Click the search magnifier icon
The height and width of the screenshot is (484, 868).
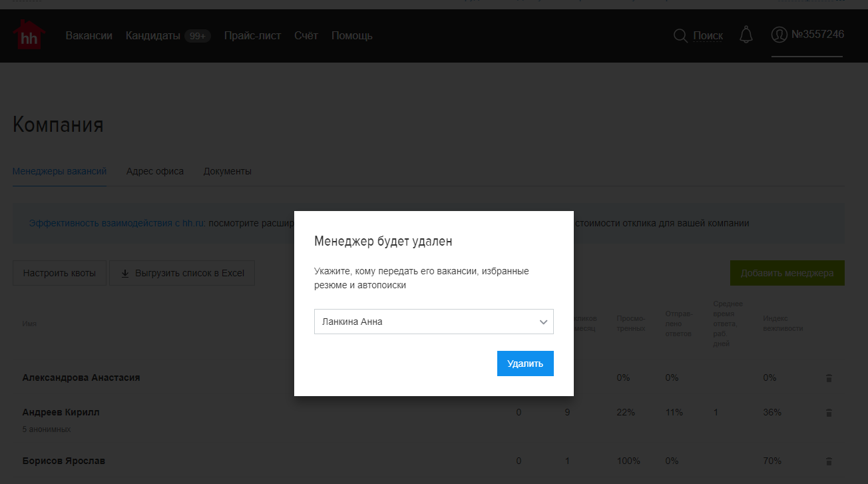pyautogui.click(x=680, y=35)
